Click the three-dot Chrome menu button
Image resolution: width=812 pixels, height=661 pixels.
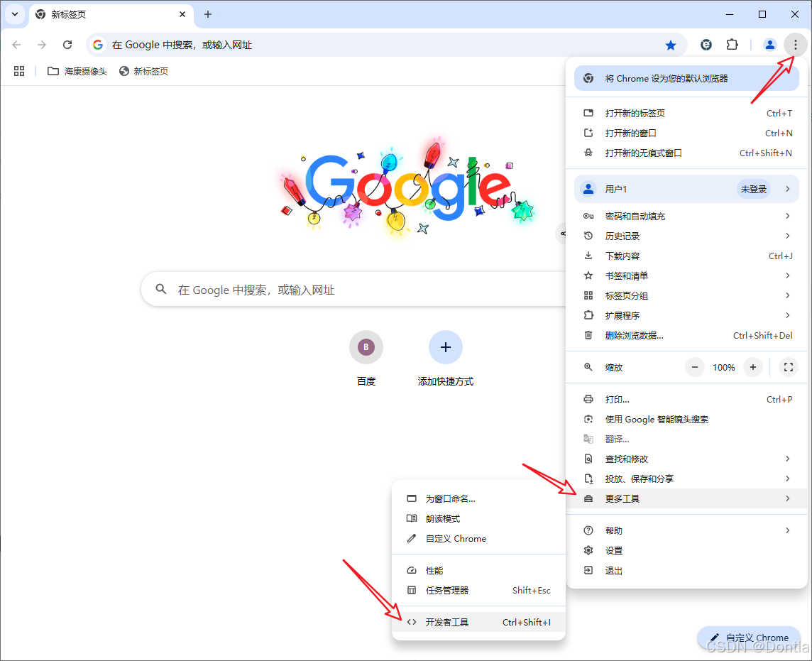click(795, 45)
